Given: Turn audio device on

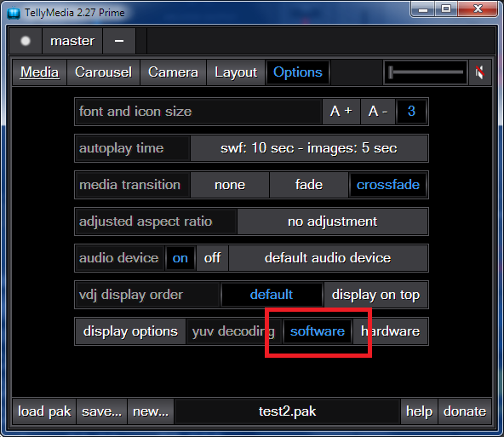Looking at the screenshot, I should point(180,258).
